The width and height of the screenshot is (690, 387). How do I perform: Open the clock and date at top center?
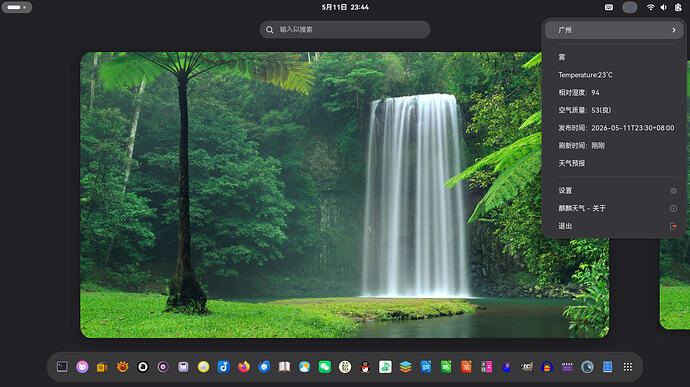point(345,7)
